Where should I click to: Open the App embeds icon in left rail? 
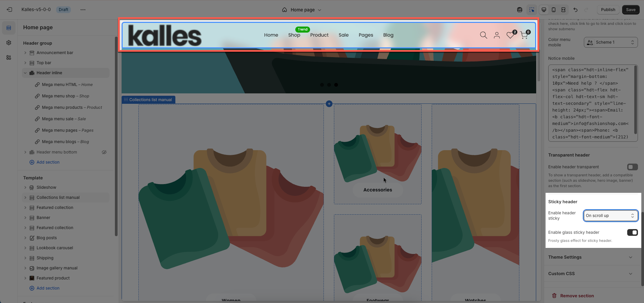pyautogui.click(x=9, y=57)
